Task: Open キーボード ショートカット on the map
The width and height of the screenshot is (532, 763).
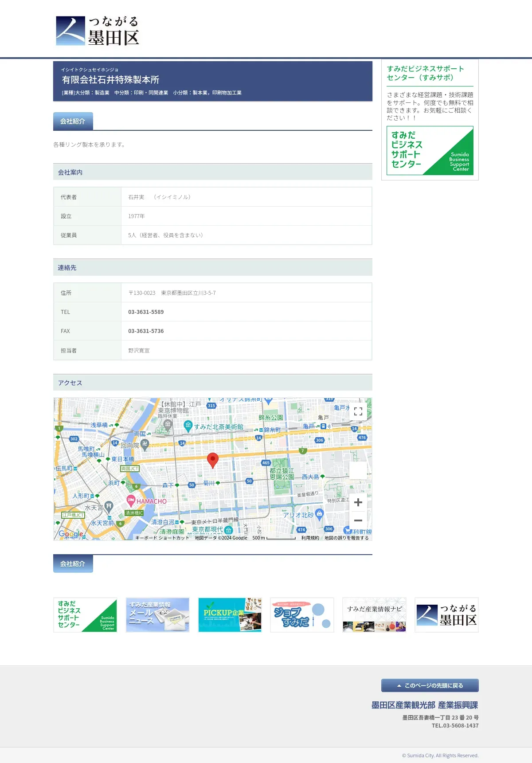Action: click(162, 538)
